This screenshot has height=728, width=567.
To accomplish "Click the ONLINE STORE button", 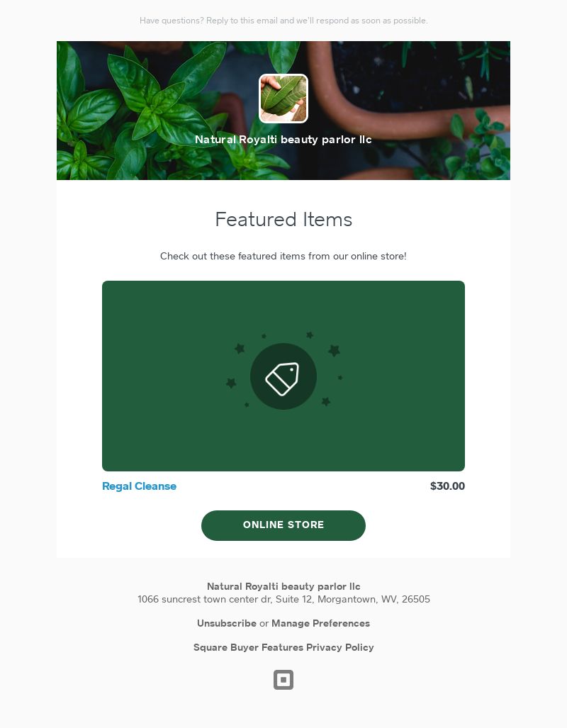I will 283,525.
